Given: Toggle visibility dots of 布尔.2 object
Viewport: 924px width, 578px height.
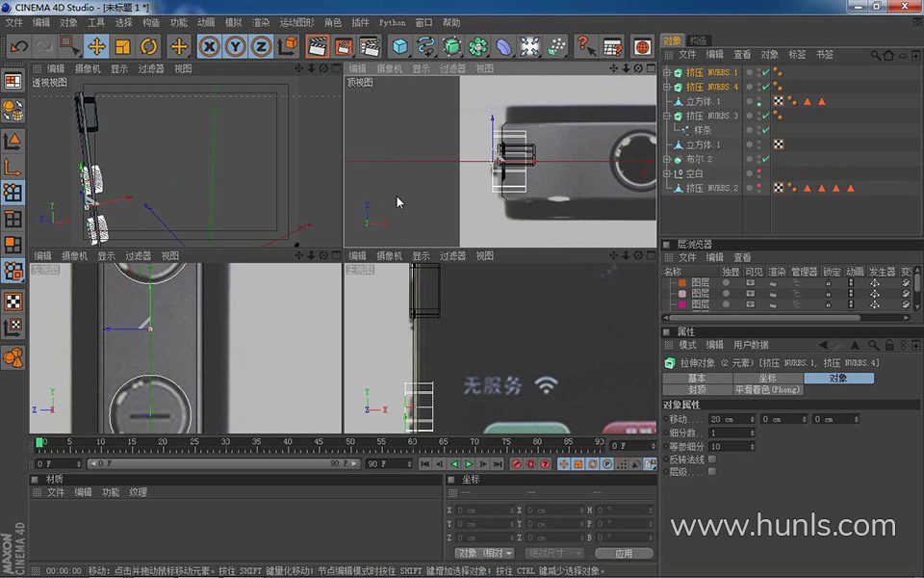Looking at the screenshot, I should pyautogui.click(x=759, y=159).
